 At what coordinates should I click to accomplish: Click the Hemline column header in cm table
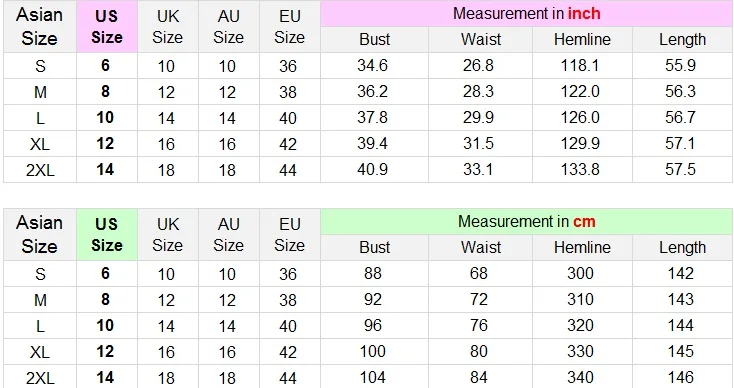click(x=582, y=247)
